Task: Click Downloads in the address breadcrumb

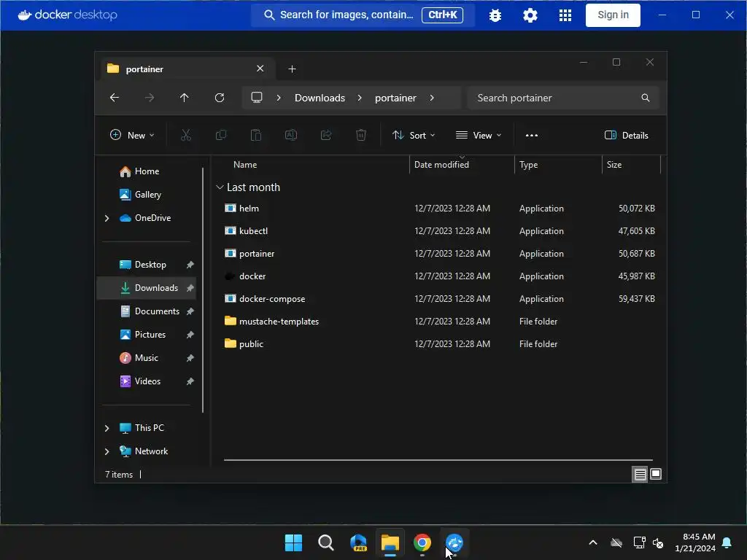Action: (x=320, y=98)
